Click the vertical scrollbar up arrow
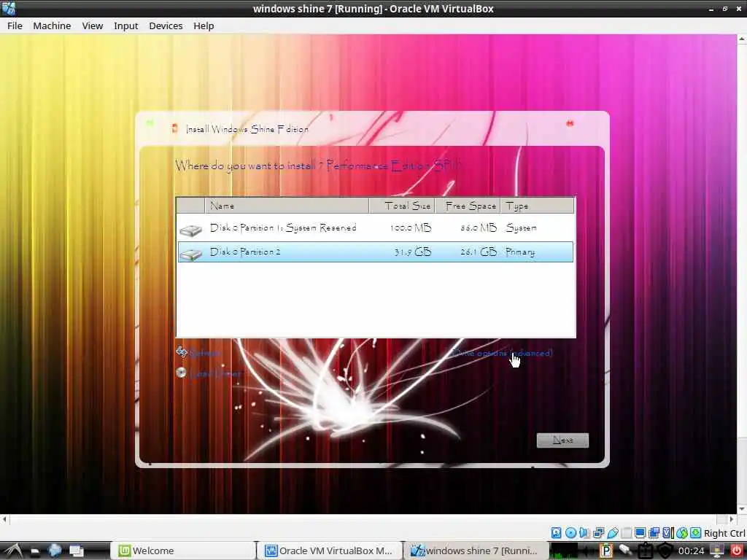This screenshot has width=747, height=560. pyautogui.click(x=742, y=38)
